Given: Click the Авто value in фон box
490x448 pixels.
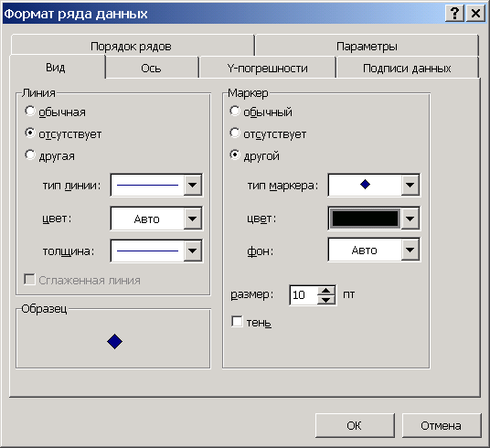Looking at the screenshot, I should click(365, 251).
